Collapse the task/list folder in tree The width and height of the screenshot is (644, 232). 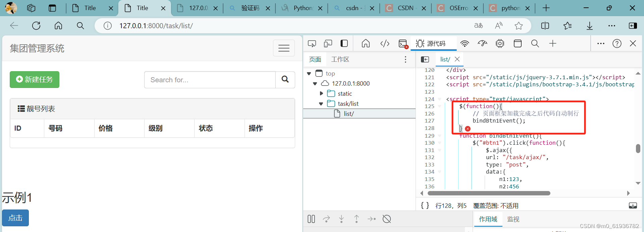321,104
